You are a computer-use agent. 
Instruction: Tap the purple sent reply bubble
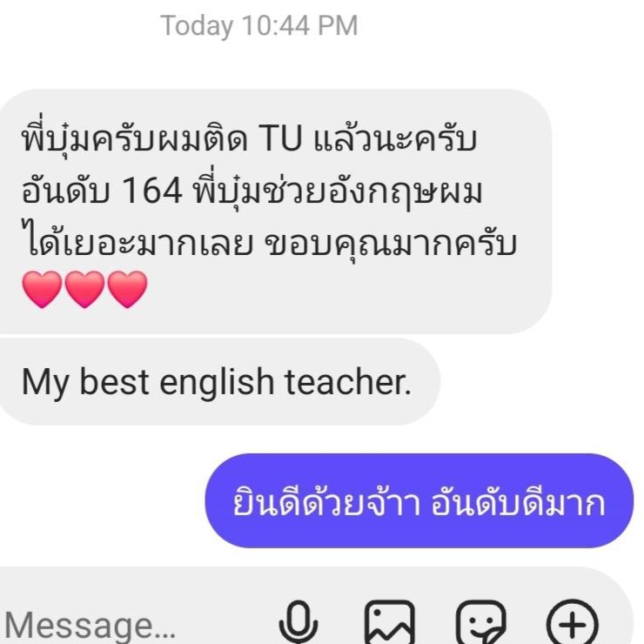coord(419,500)
